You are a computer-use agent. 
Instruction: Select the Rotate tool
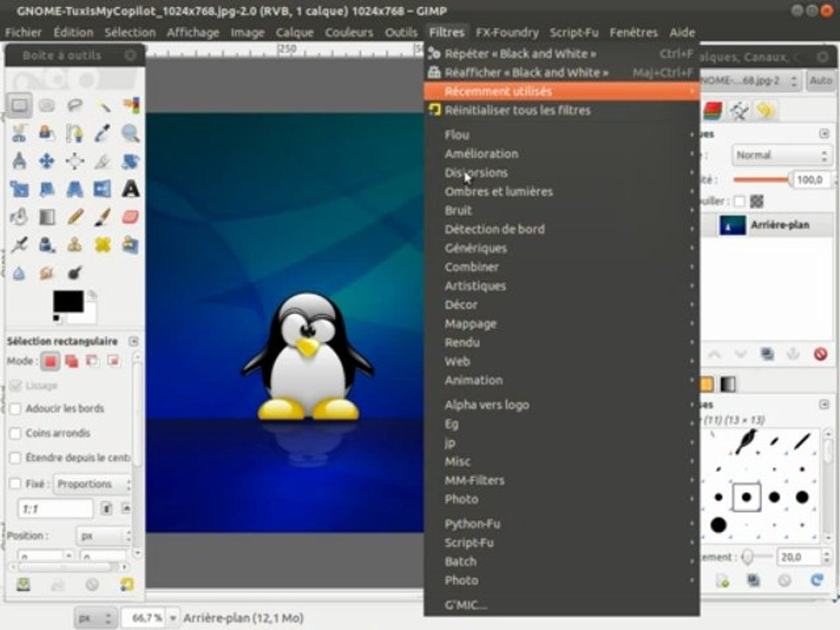pos(130,161)
